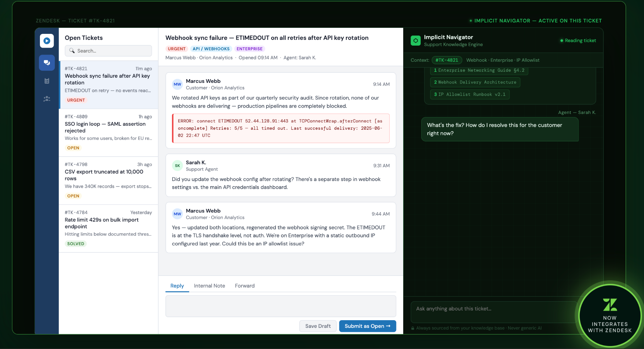The height and width of the screenshot is (349, 644).
Task: Open ticket #TK-4798 CSV export truncated
Action: click(109, 181)
